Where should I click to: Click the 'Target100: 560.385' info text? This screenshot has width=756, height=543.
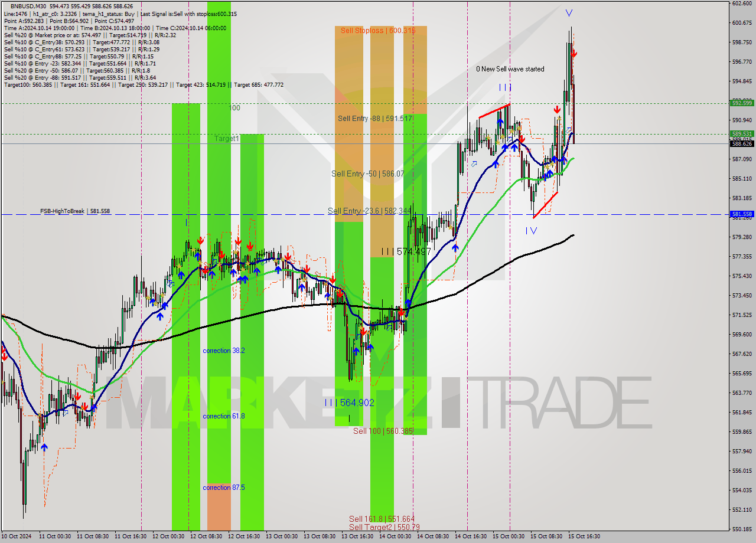[x=28, y=85]
